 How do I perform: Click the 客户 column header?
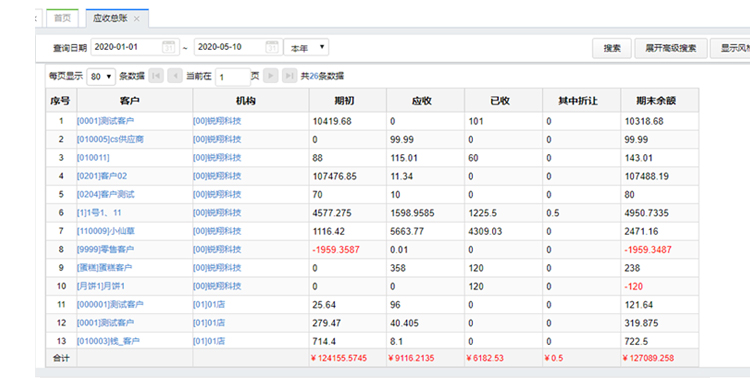tap(134, 100)
